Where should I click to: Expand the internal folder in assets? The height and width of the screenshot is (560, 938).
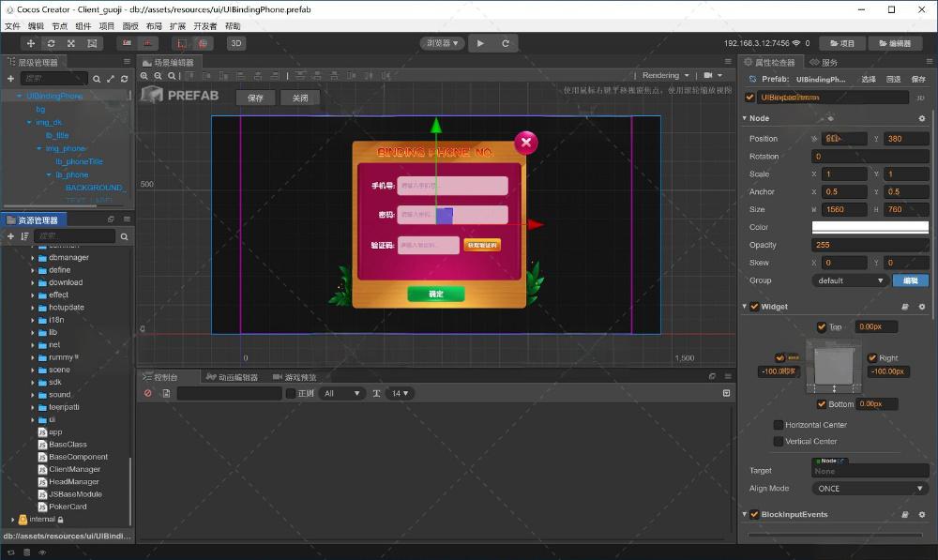pos(13,519)
